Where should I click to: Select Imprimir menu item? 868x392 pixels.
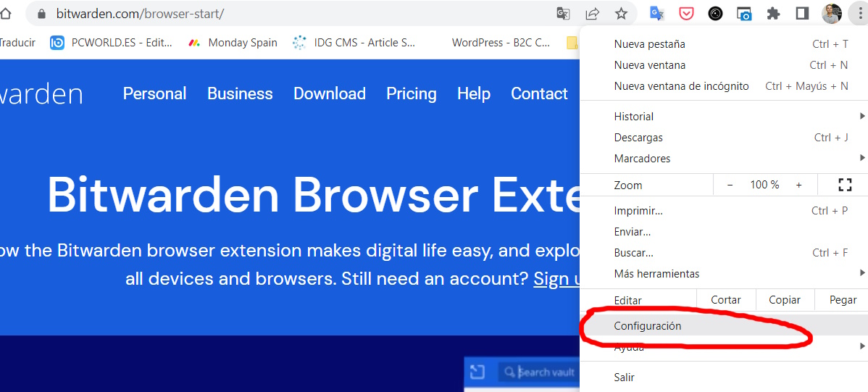pos(724,211)
